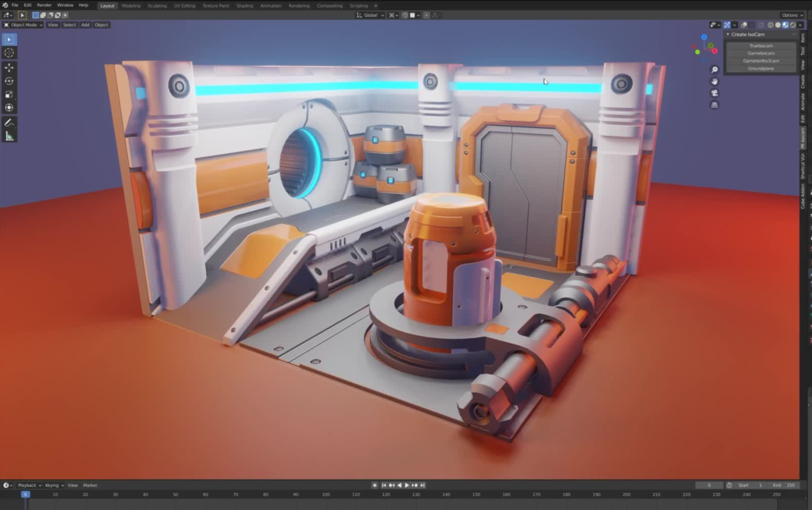This screenshot has width=812, height=510.
Task: Click the zoom magnifier viewport icon
Action: click(715, 70)
